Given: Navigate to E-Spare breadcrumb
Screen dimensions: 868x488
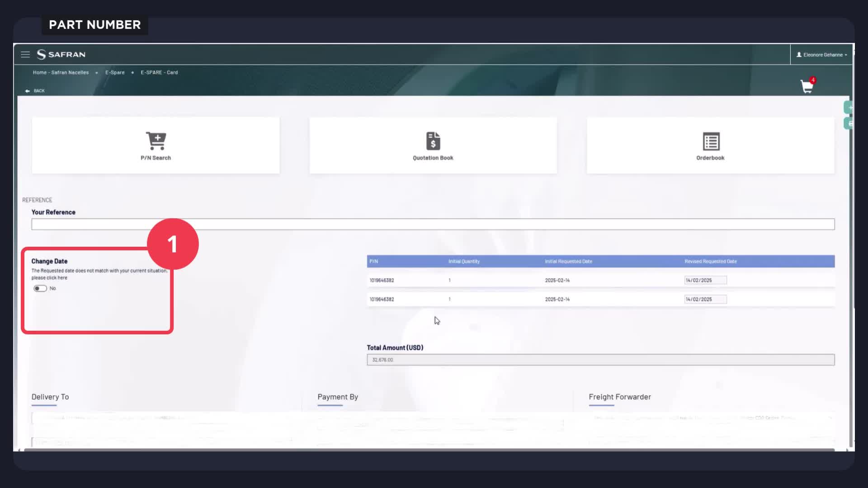Looking at the screenshot, I should tap(115, 72).
